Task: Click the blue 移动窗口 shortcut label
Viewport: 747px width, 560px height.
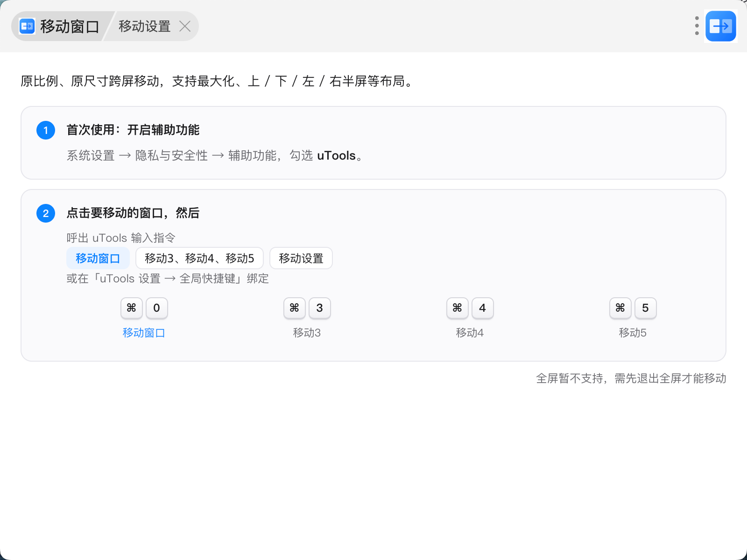Action: 144,333
